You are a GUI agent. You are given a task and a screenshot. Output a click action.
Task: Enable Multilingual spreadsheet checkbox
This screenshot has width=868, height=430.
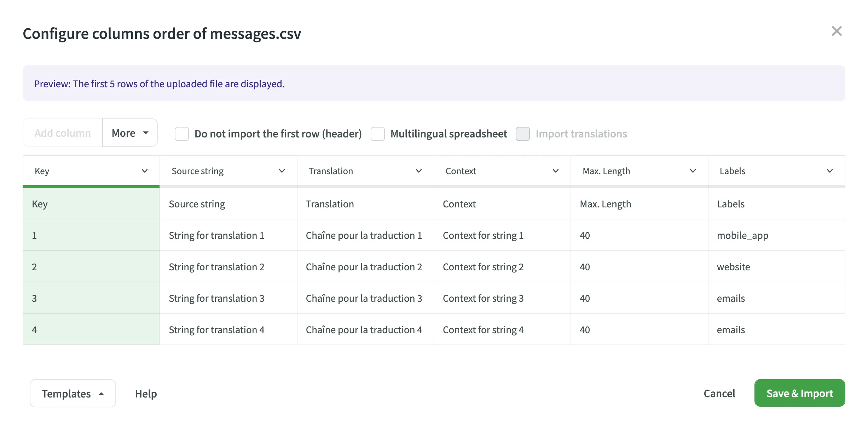pyautogui.click(x=378, y=134)
